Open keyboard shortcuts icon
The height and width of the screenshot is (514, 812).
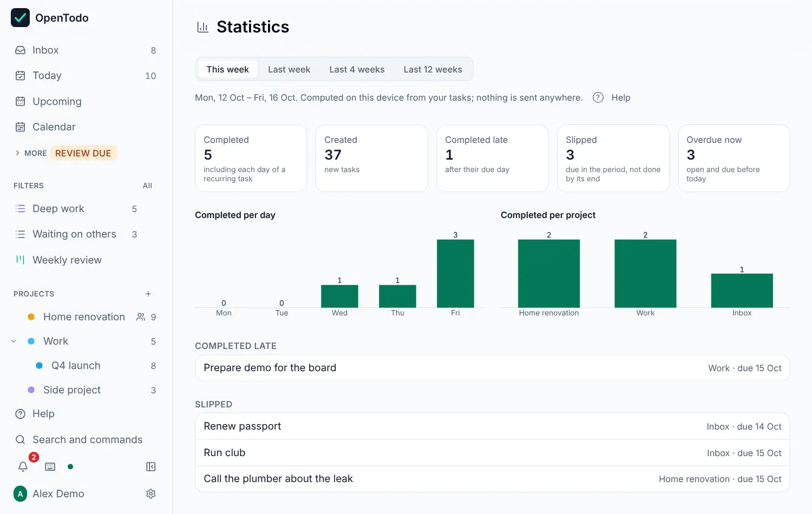tap(50, 466)
